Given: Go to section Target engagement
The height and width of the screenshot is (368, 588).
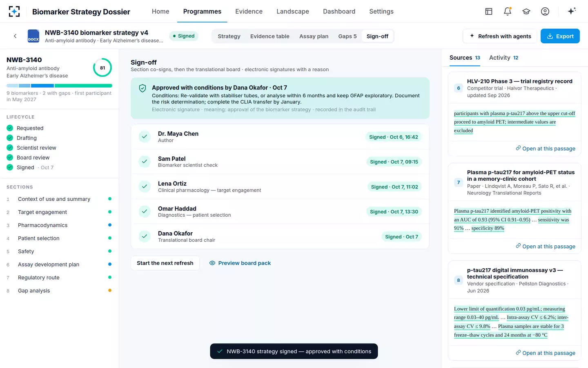Looking at the screenshot, I should [x=59, y=212].
